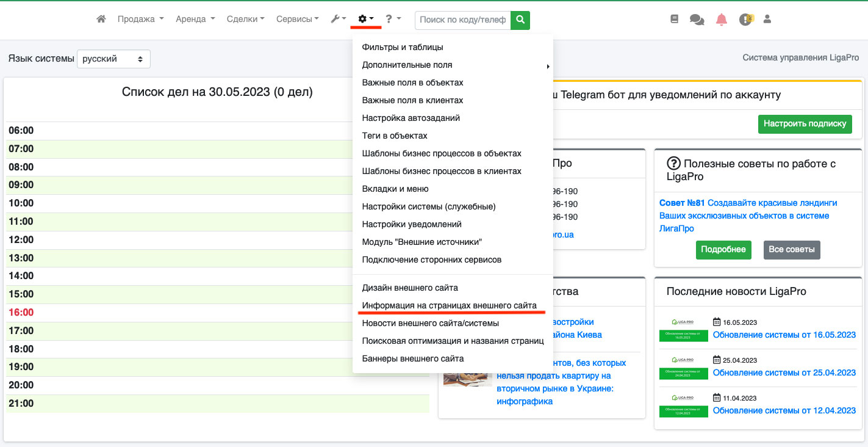Choose Фильтры и таблицы menu item
This screenshot has width=868, height=447.
[x=403, y=47]
